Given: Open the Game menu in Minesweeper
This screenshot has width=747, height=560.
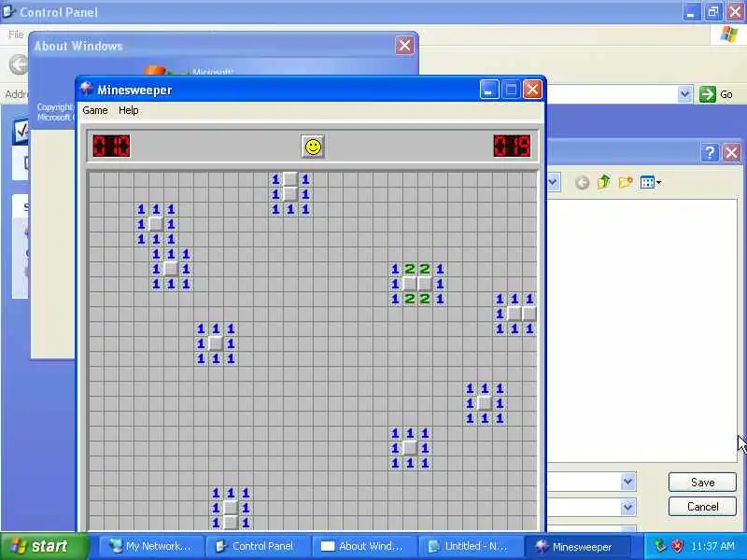Looking at the screenshot, I should point(95,110).
